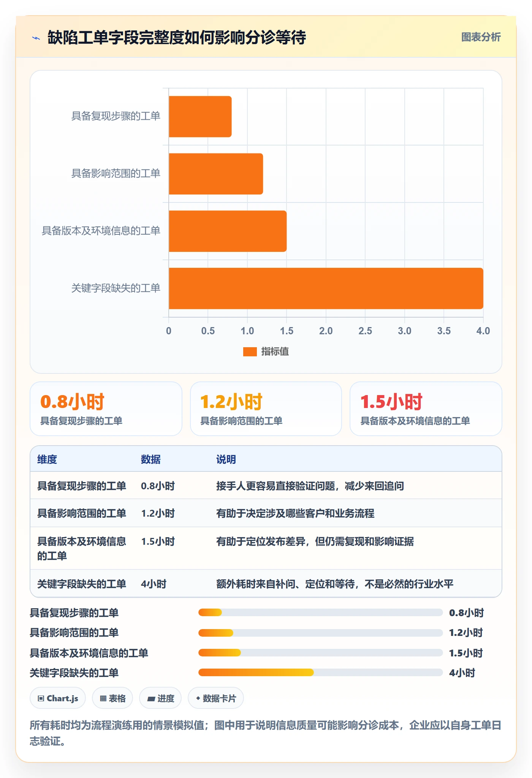Select the title 缺陷工单字段完整度如何影响分诊等待

pos(177,37)
